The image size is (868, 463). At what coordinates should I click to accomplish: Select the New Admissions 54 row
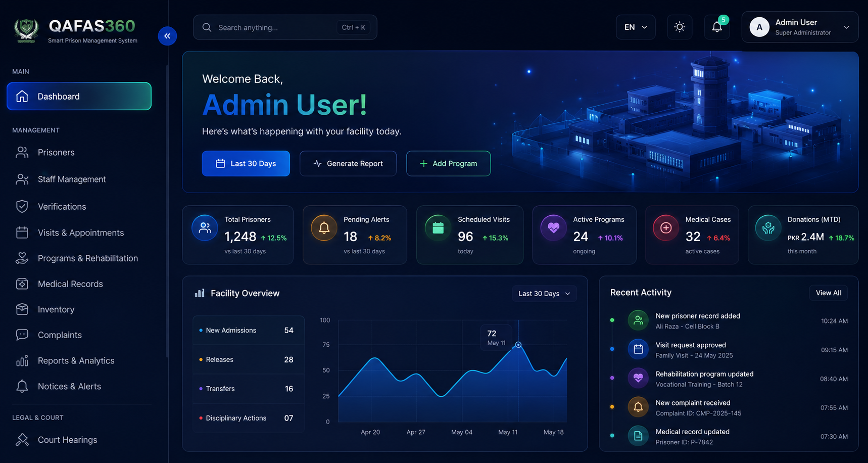coord(249,330)
